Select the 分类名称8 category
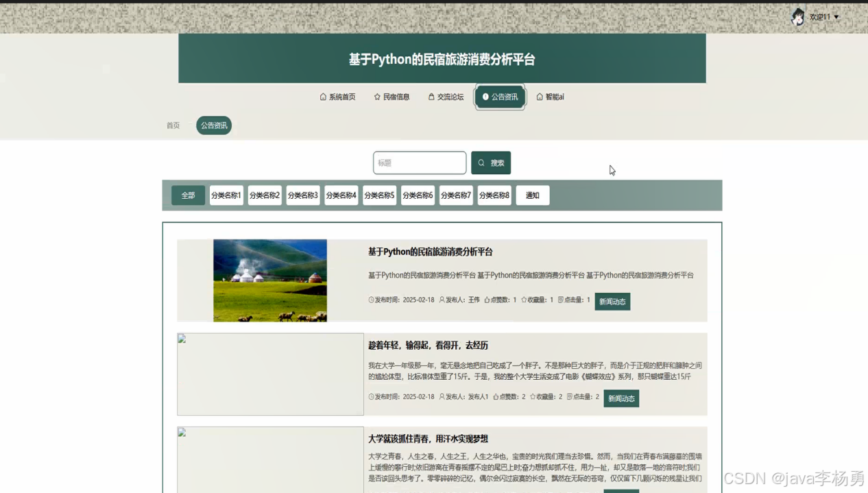This screenshot has width=868, height=493. click(494, 195)
